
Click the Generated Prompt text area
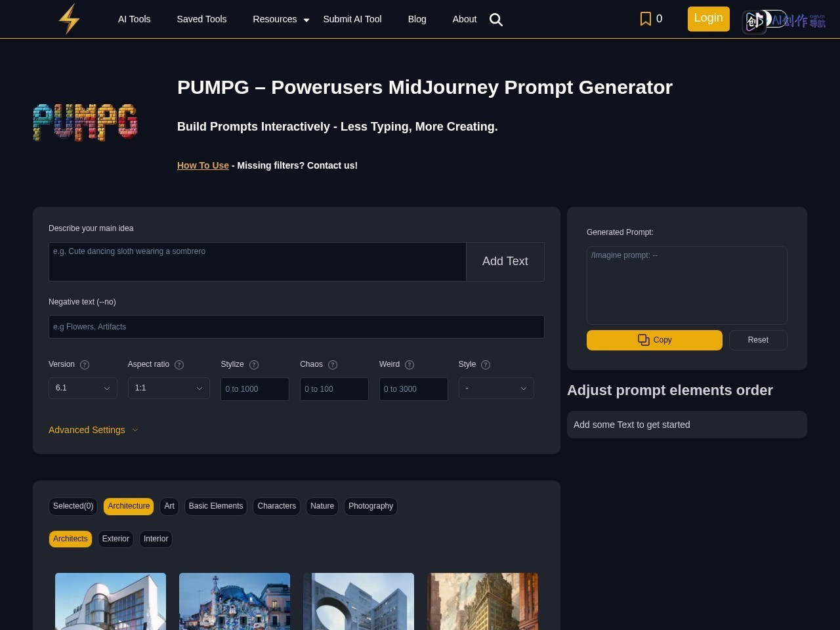687,285
